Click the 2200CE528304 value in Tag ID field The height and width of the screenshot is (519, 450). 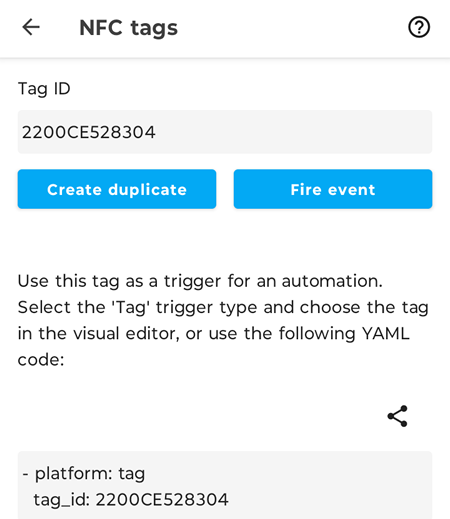(89, 132)
